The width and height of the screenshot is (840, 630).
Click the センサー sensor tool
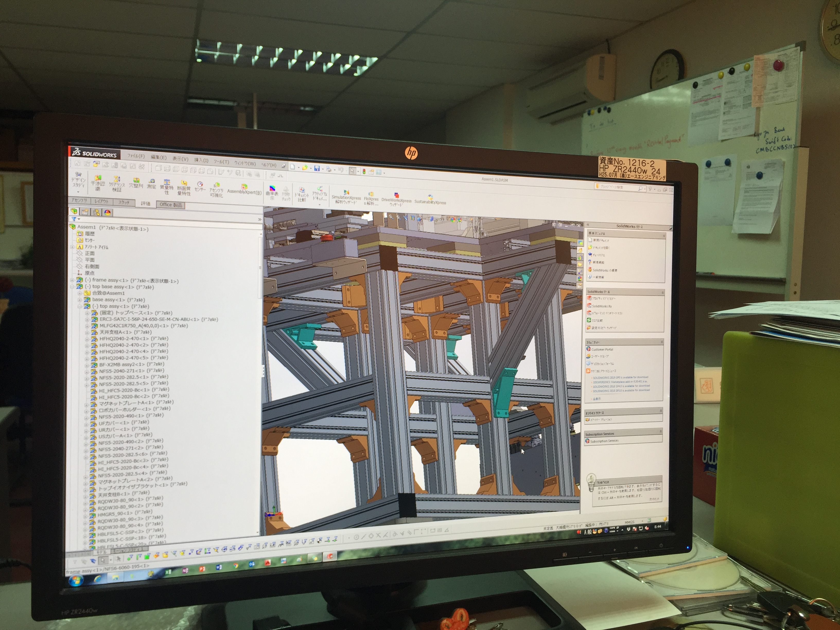pyautogui.click(x=200, y=186)
